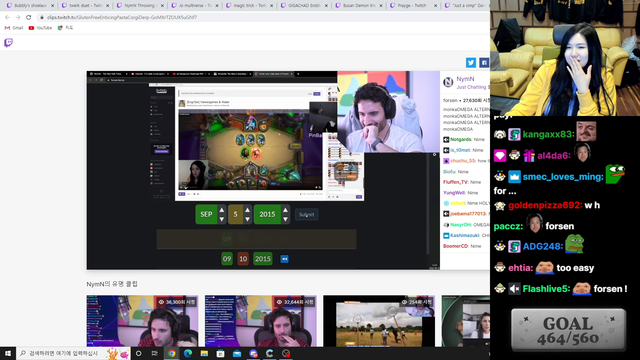
Task: Click NymN's channel avatar
Action: [x=448, y=82]
